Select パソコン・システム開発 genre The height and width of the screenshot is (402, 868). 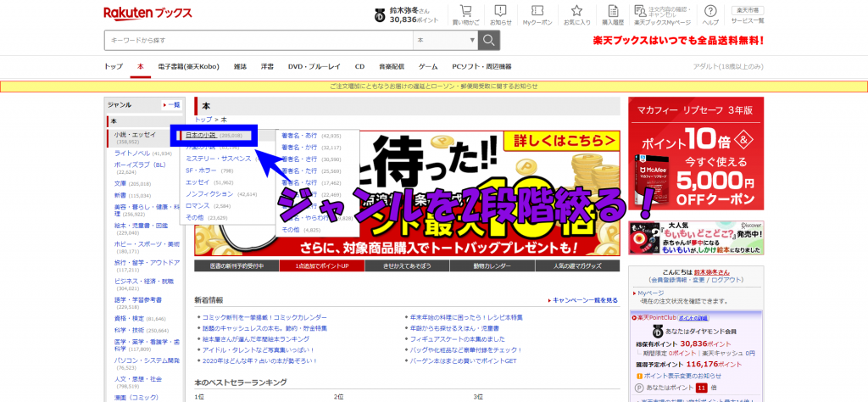pos(147,360)
